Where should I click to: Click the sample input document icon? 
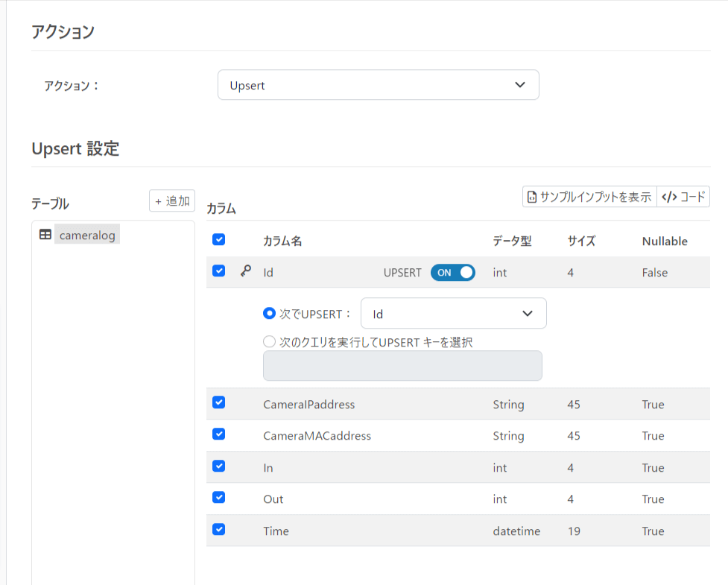(x=532, y=197)
